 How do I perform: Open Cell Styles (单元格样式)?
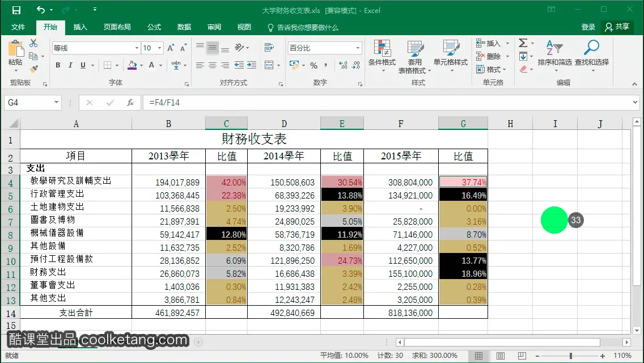[x=451, y=57]
